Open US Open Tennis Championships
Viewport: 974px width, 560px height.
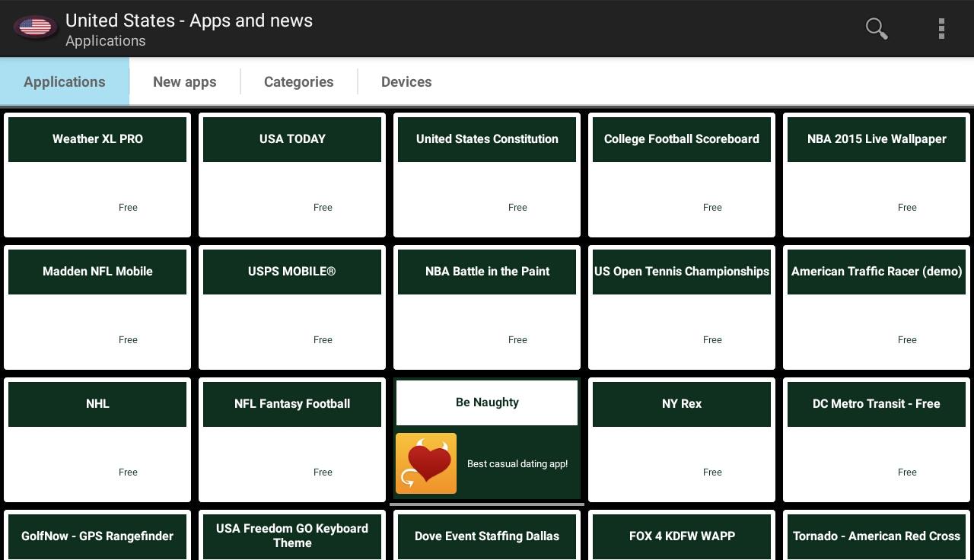[682, 307]
